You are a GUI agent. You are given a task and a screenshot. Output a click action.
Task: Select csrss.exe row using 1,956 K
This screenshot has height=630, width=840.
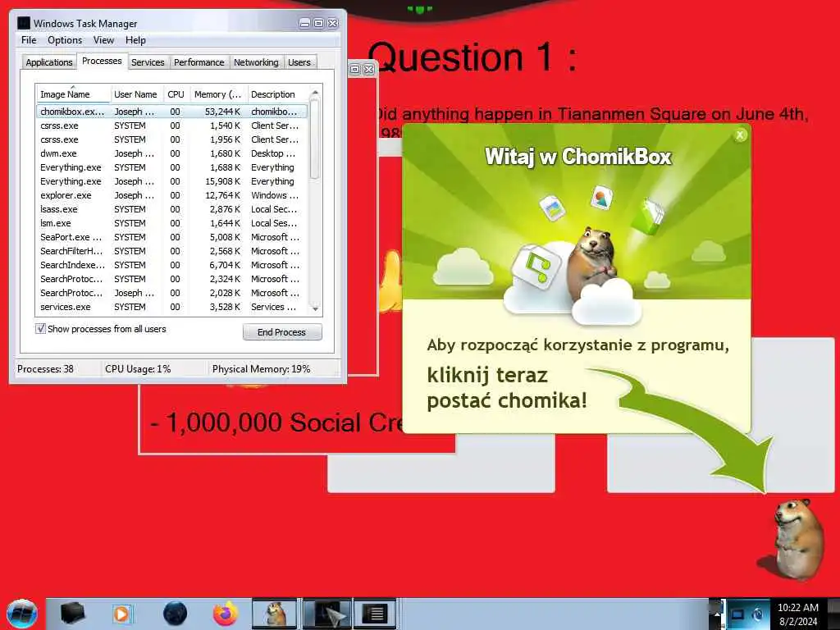[x=172, y=139]
